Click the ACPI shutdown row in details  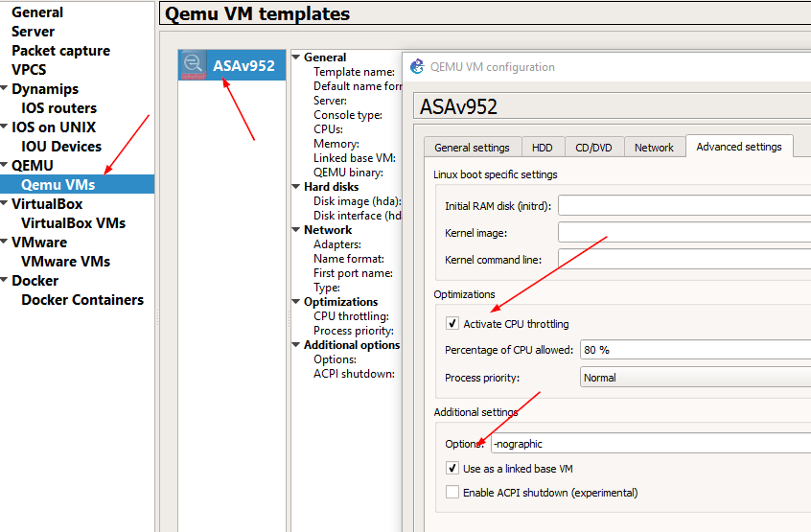[354, 373]
